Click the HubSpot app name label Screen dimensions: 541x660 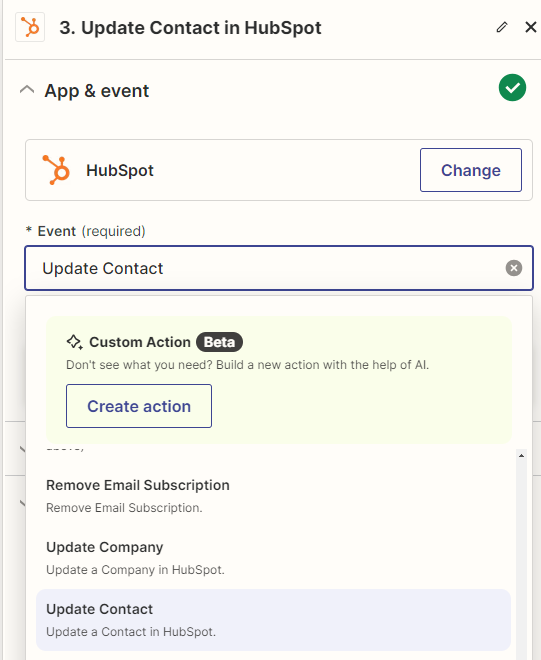[120, 170]
